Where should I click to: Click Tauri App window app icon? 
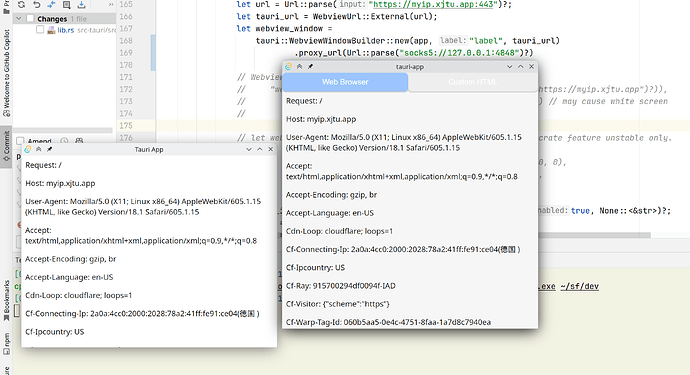28,149
